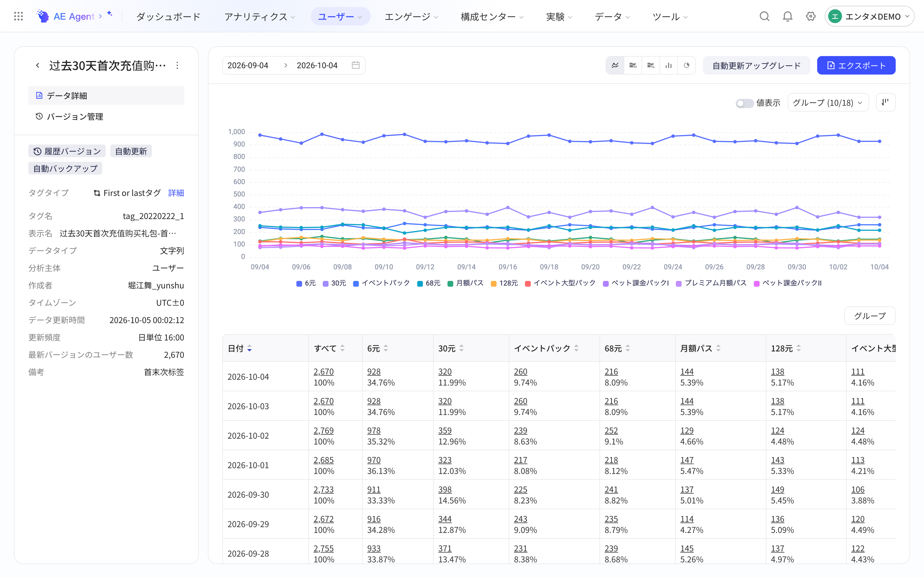Expand the ツール menu
The height and width of the screenshot is (578, 924).
(670, 16)
